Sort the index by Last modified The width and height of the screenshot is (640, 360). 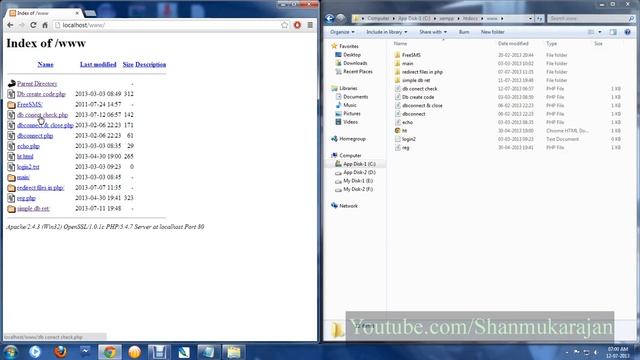98,64
